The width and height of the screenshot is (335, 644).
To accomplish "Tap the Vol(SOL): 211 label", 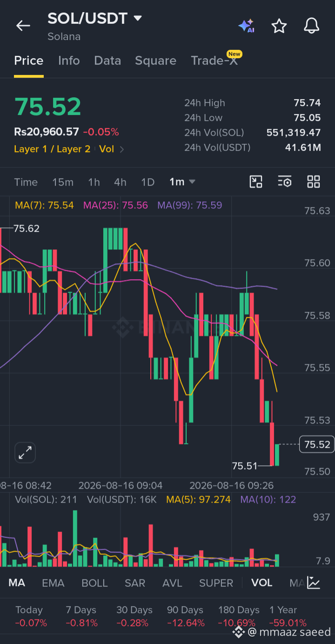I will (x=46, y=500).
